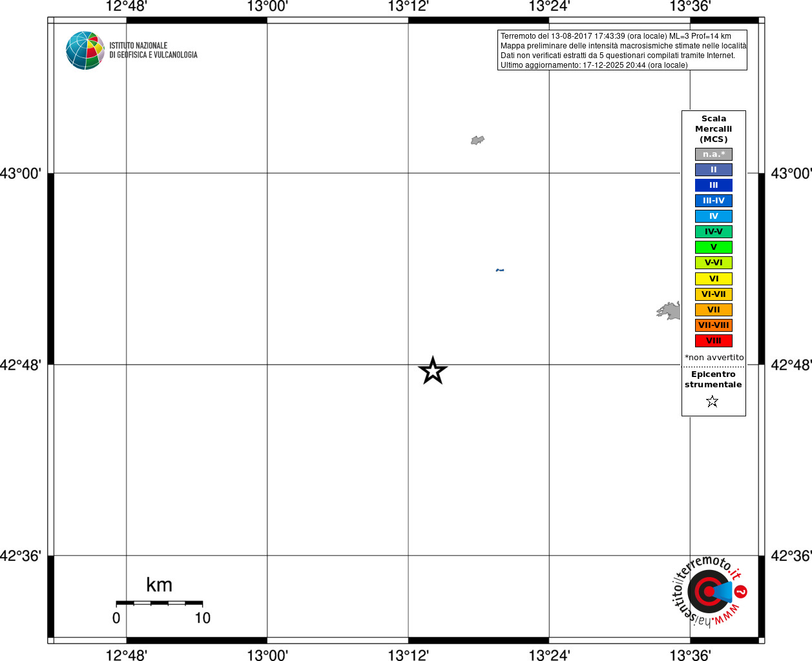This screenshot has width=812, height=661.
Task: Click right axis label 42°48'
Action: click(x=791, y=365)
